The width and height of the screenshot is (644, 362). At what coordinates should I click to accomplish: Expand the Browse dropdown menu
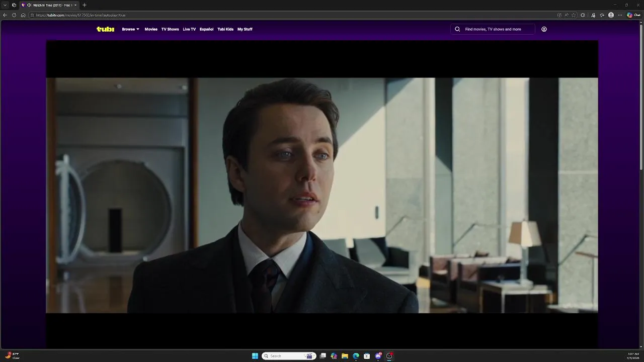point(130,29)
